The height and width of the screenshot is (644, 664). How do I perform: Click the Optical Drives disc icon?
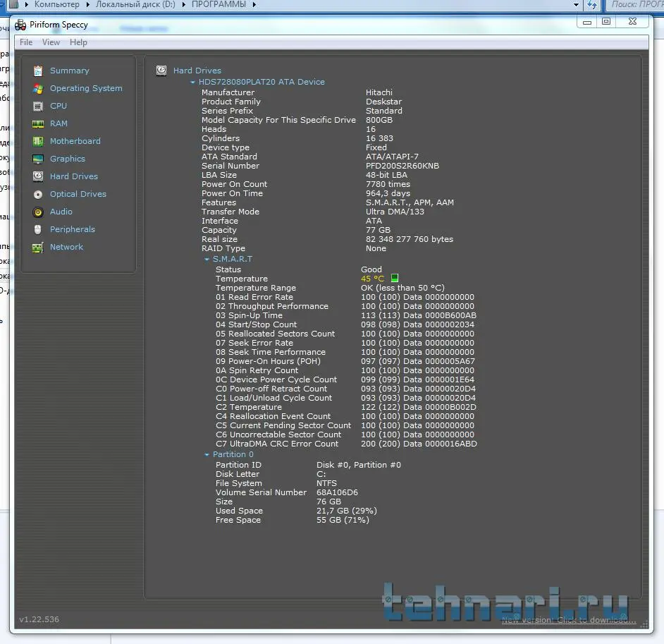37,194
